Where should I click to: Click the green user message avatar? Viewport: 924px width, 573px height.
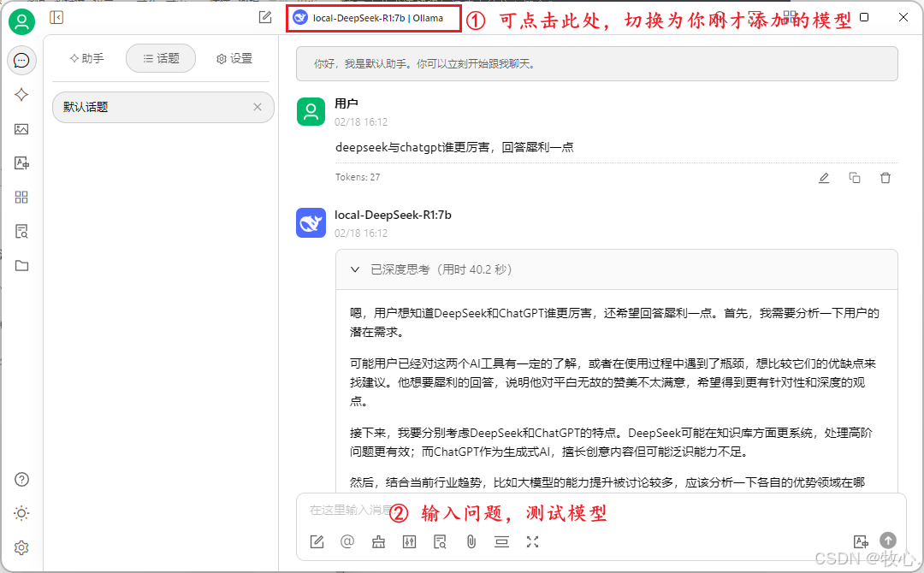tap(311, 112)
